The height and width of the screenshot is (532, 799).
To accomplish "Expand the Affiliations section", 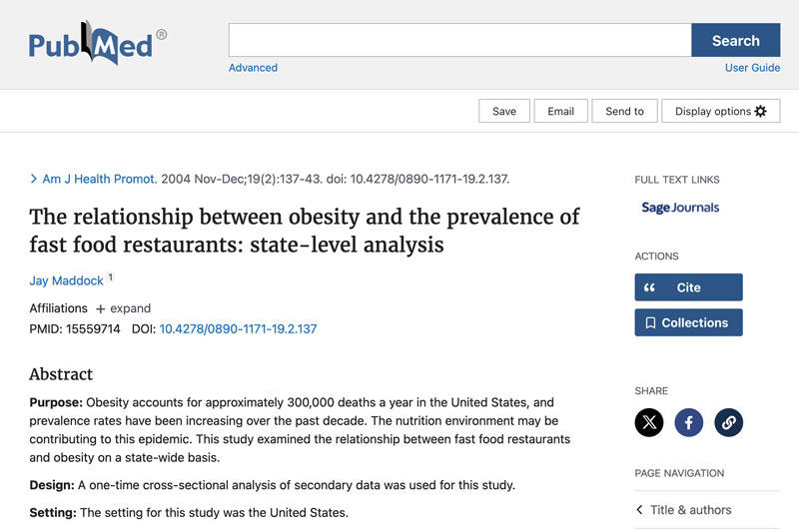I will 123,308.
